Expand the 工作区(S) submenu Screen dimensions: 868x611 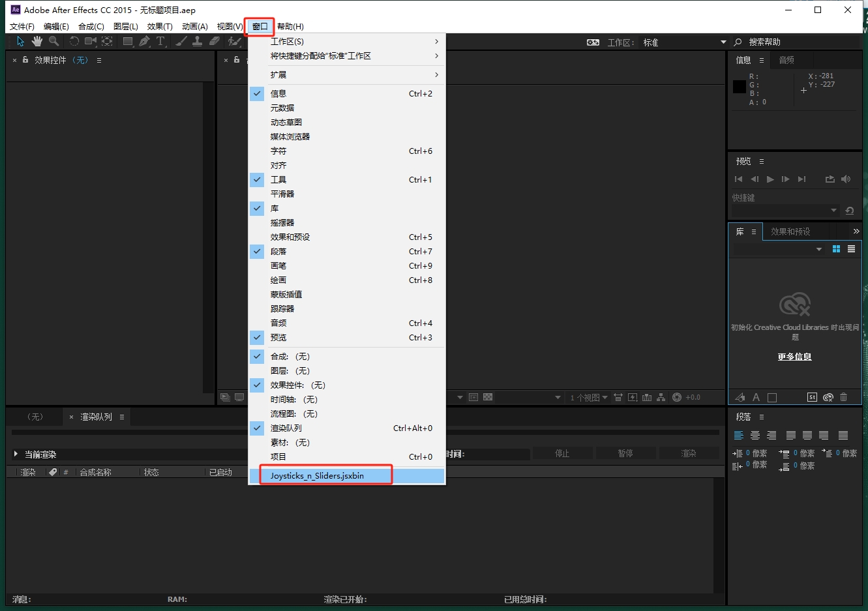[x=346, y=41]
